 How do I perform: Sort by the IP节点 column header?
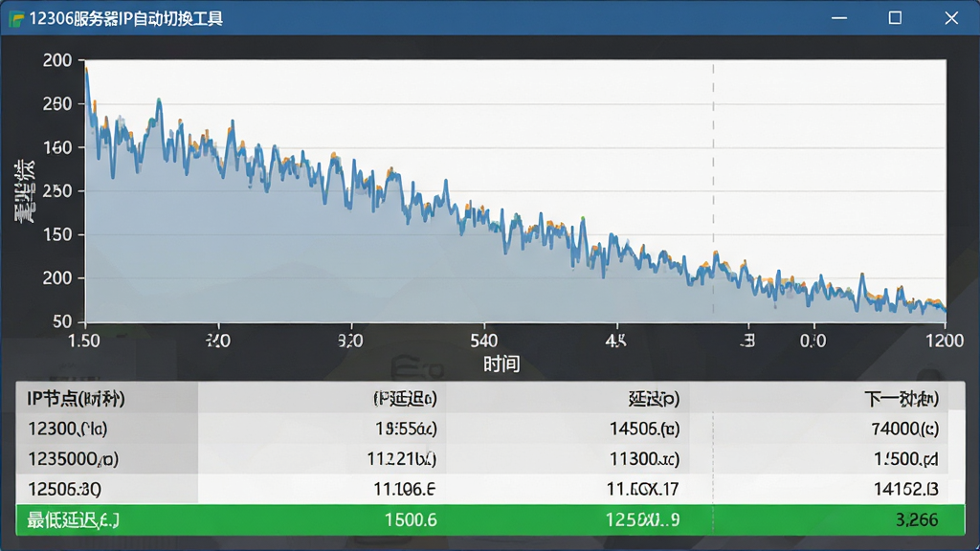pos(76,399)
